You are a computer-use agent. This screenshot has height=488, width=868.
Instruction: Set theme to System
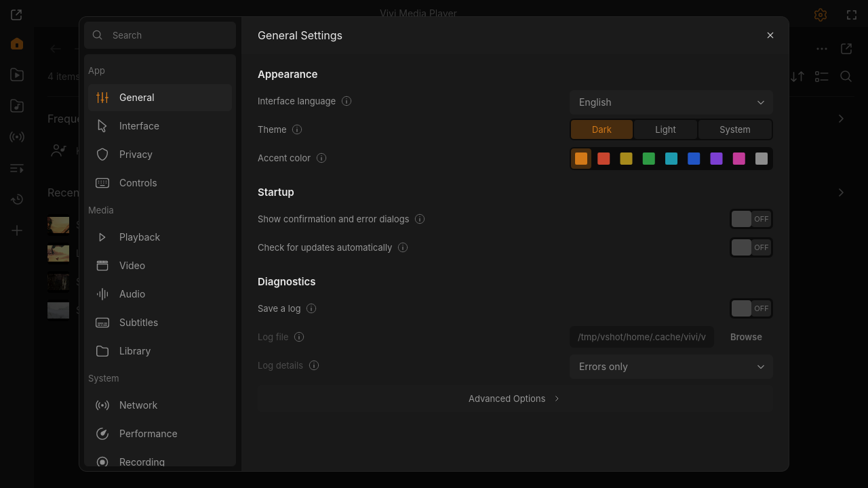point(735,129)
